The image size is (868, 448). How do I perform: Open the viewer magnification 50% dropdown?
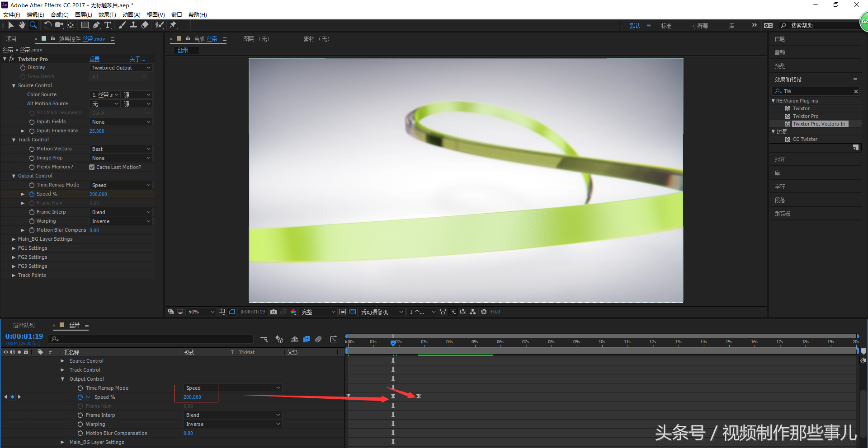tap(201, 312)
